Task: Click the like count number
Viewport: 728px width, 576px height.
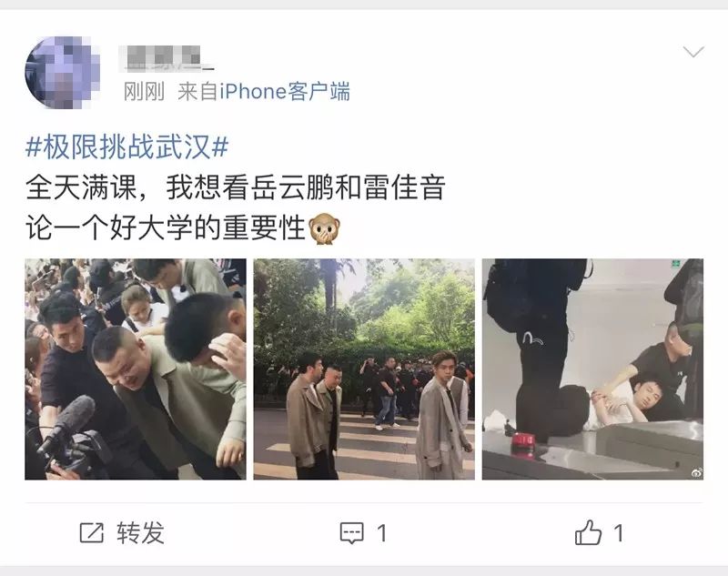Action: tap(619, 533)
